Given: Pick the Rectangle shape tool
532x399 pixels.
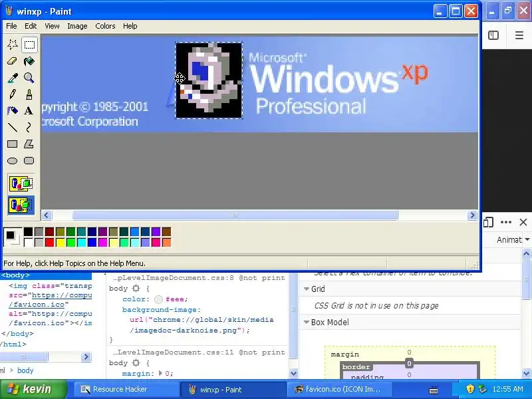Looking at the screenshot, I should pyautogui.click(x=13, y=144).
